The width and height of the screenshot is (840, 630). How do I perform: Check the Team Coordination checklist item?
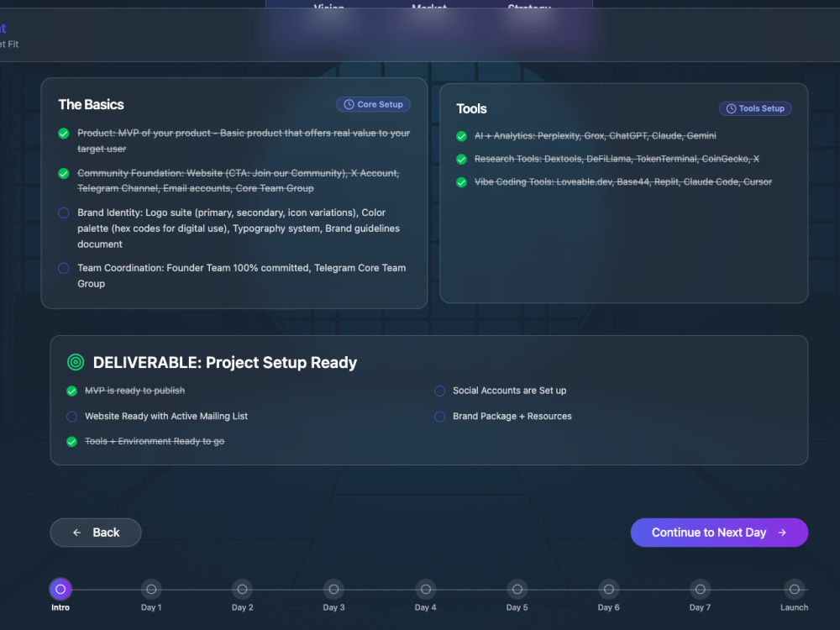coord(64,269)
